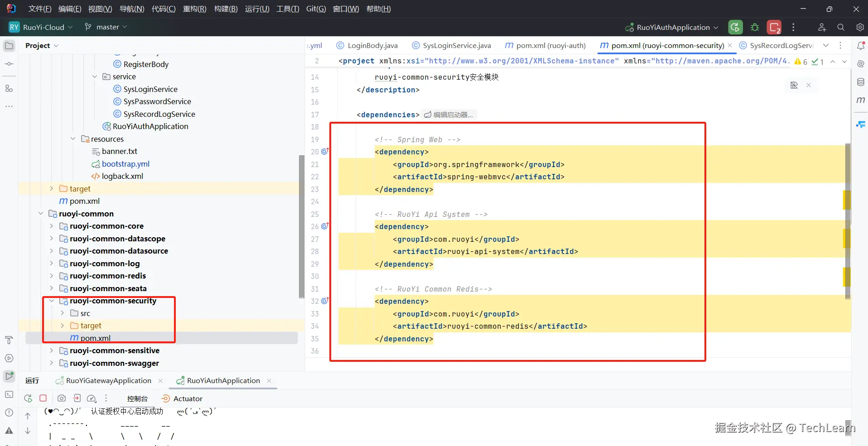This screenshot has height=446, width=868.
Task: Click the project tree vertical scrollbar
Action: 302,226
